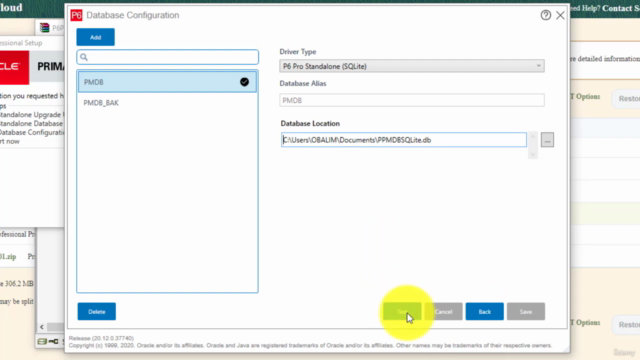Click scroll left arrow in background window
The height and width of the screenshot is (360, 640).
tap(42, 327)
